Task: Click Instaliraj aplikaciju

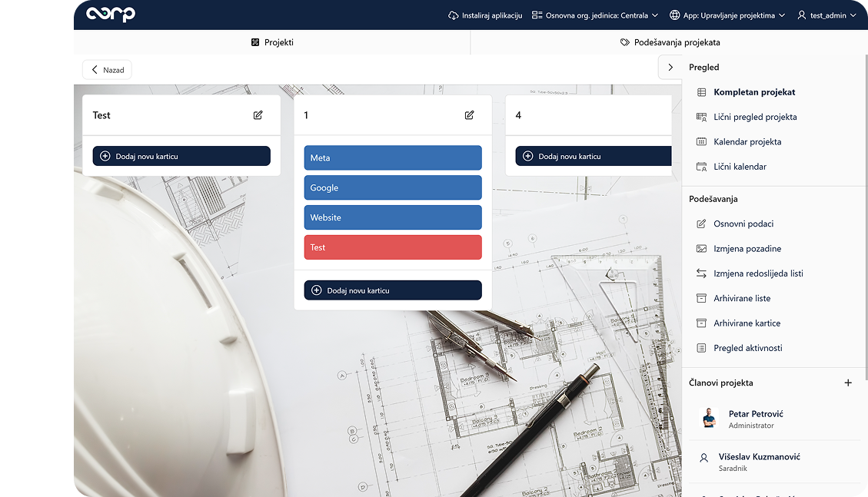Action: point(484,15)
